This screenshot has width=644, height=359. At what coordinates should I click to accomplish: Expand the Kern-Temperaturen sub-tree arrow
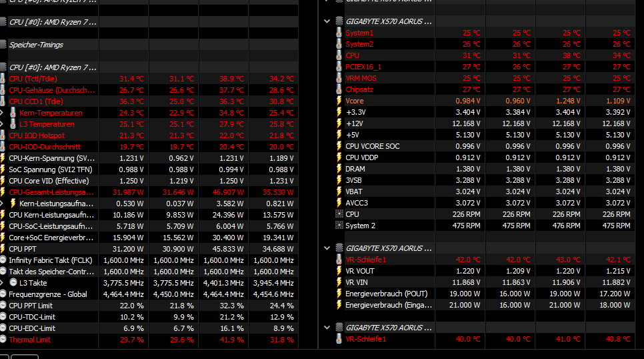(1, 113)
